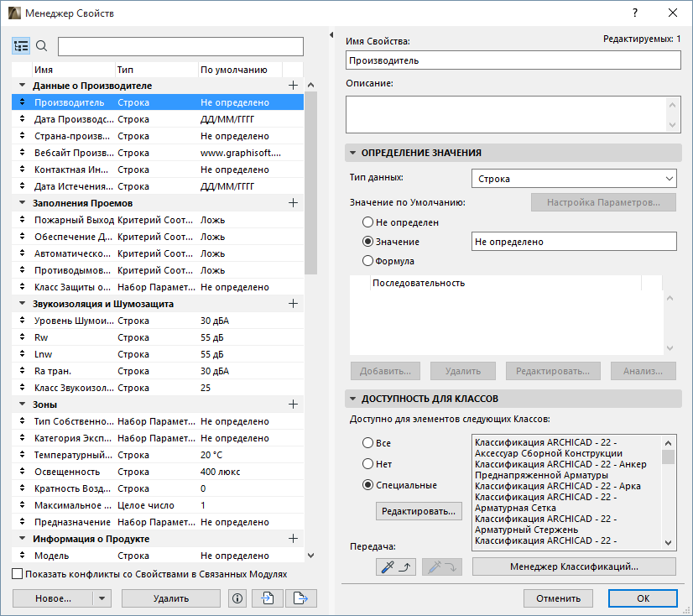Collapse the ОПРЕДЕЛЕНИЕ ЗНАЧЕНИЯ section

tap(352, 153)
